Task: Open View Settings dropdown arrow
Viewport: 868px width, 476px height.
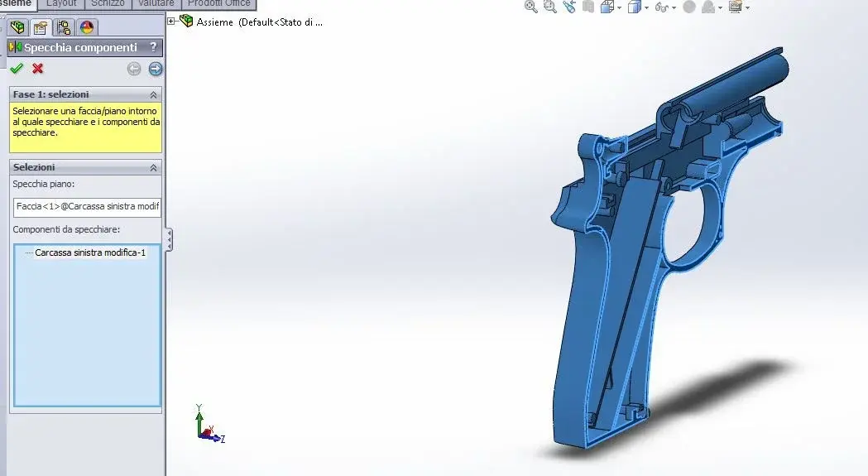Action: (747, 7)
